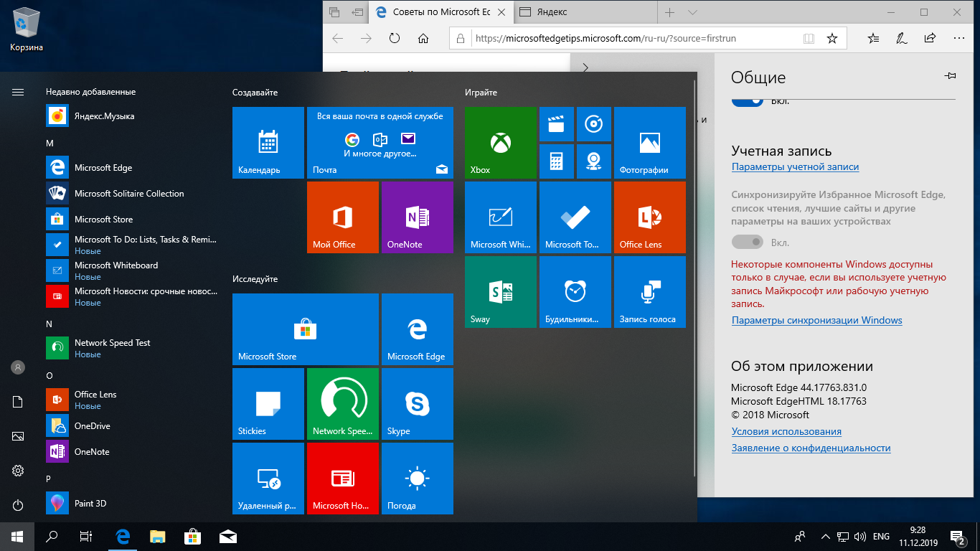The height and width of the screenshot is (551, 980).
Task: Toggle the top switch in Edge settings
Action: (x=747, y=101)
